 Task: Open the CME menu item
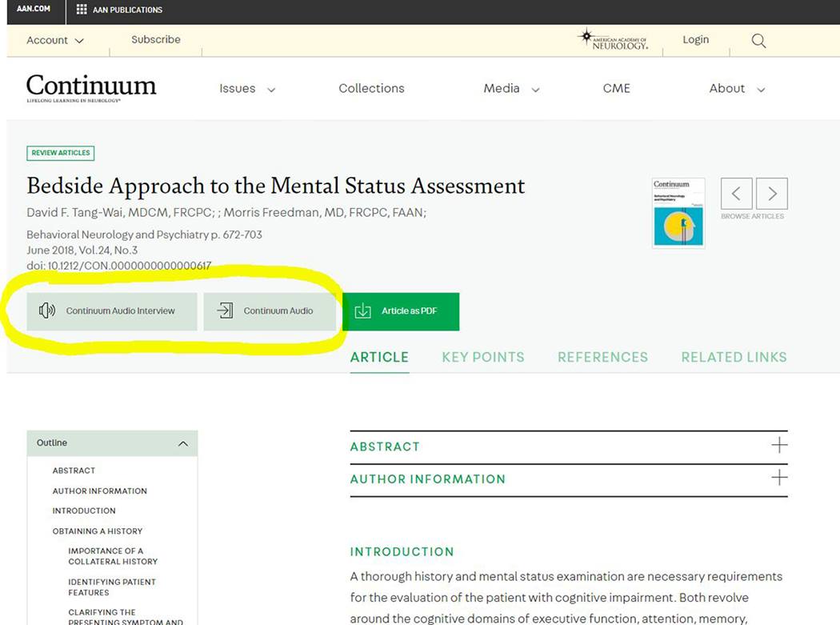click(616, 89)
